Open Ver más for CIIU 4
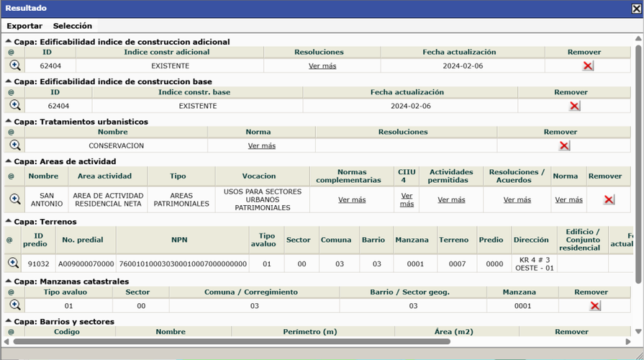Image resolution: width=644 pixels, height=360 pixels. (407, 199)
